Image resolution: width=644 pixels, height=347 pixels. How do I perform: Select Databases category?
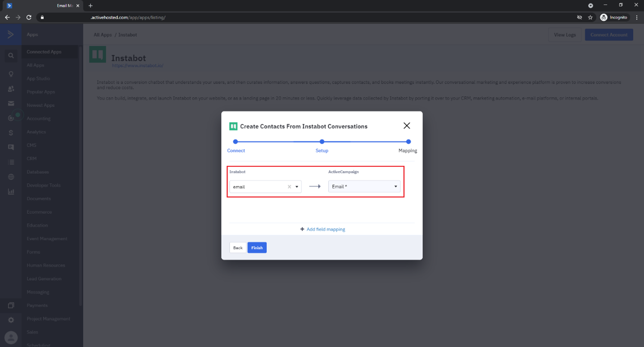pos(38,172)
